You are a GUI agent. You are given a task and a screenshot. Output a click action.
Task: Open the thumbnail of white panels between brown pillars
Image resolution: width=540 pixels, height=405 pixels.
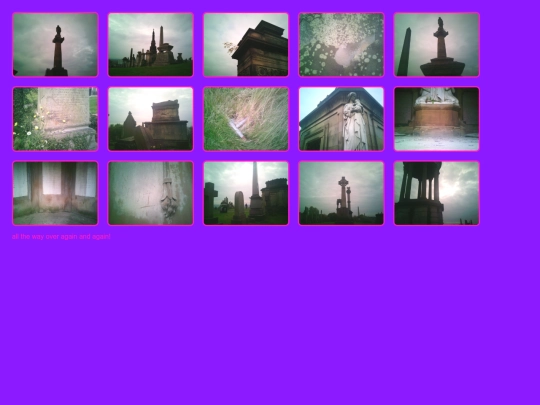(x=55, y=194)
